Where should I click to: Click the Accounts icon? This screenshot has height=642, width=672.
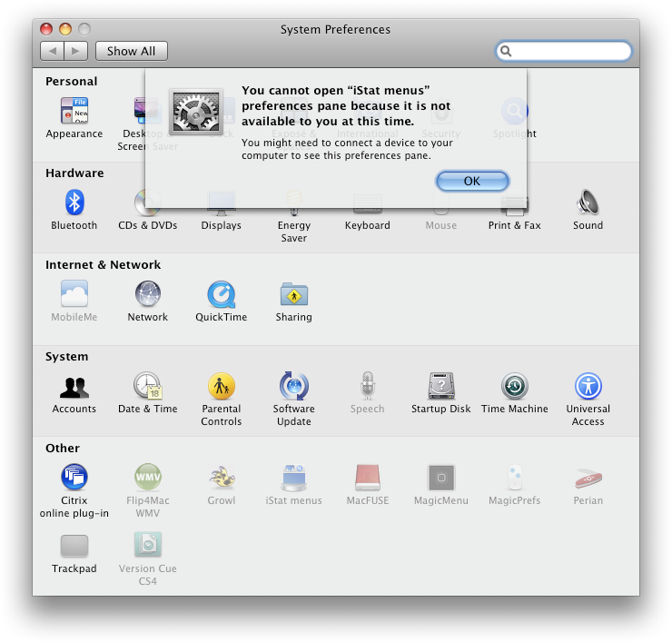click(x=74, y=388)
